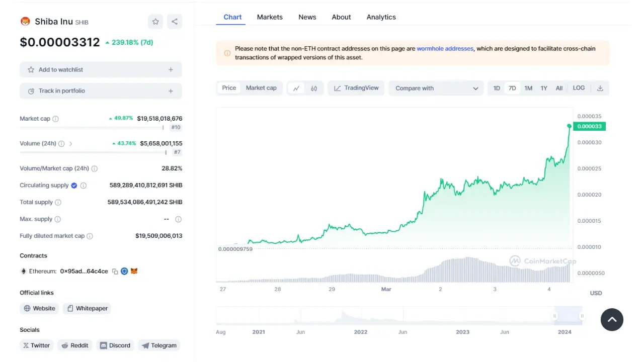Select 1Y time range
The height and width of the screenshot is (362, 644).
pyautogui.click(x=544, y=88)
